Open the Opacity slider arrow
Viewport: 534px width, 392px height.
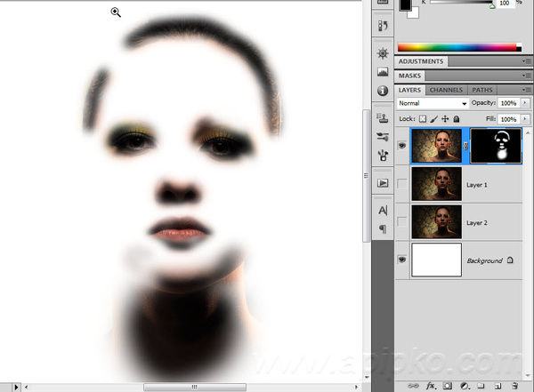(525, 103)
